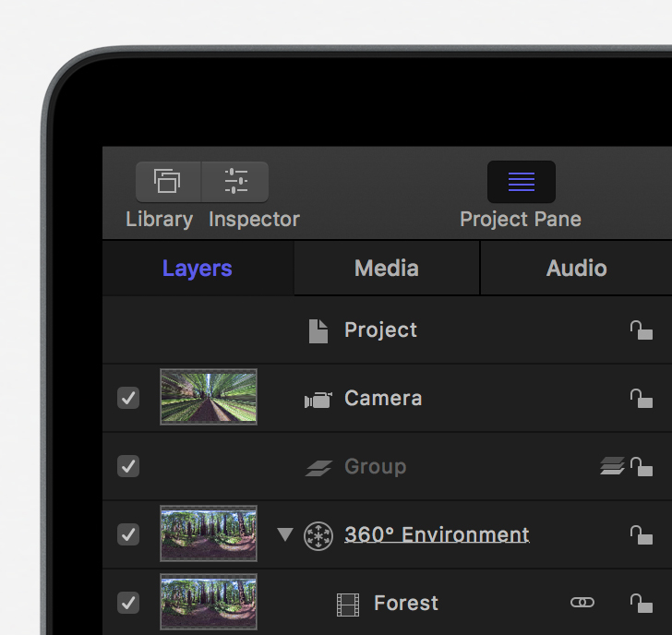Click the Camera layer camera icon

pos(318,400)
